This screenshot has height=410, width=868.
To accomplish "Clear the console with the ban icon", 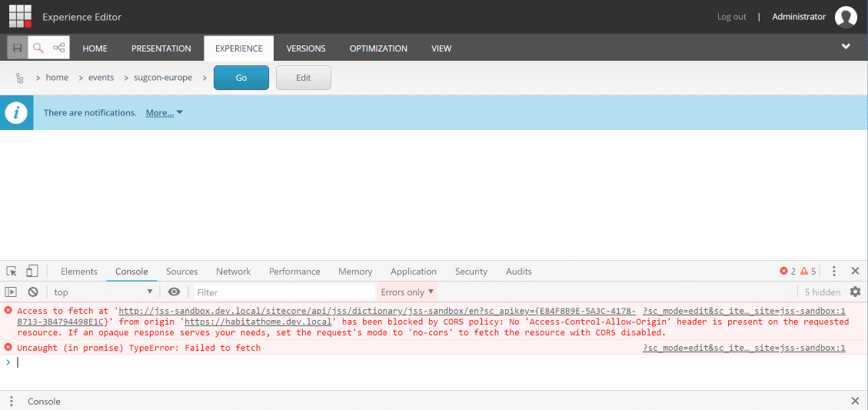I will point(32,292).
